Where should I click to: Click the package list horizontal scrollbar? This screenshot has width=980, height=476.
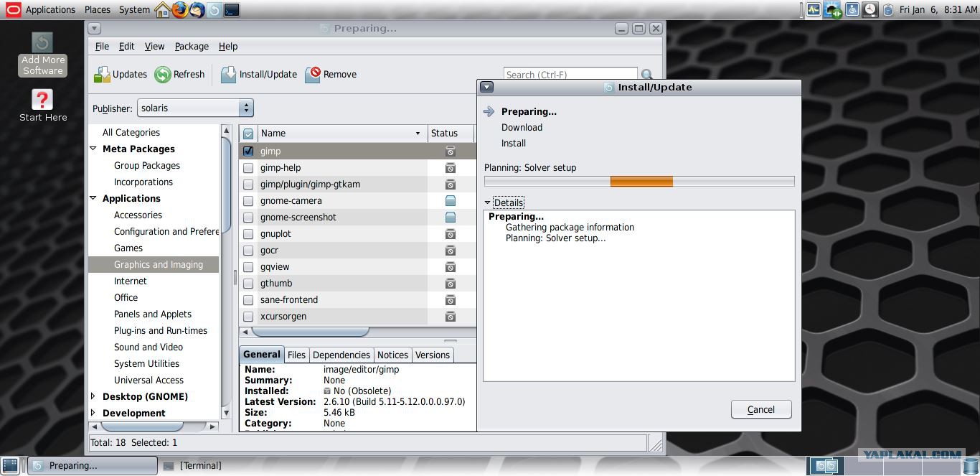[x=310, y=332]
